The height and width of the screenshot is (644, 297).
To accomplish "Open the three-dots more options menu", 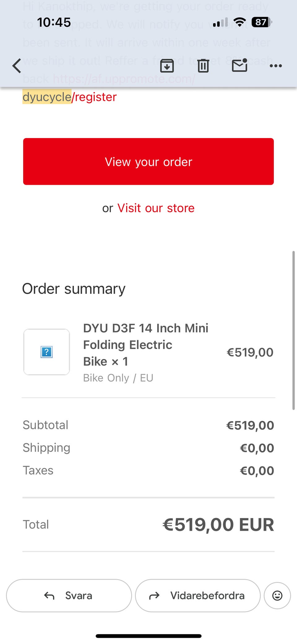I will click(275, 66).
